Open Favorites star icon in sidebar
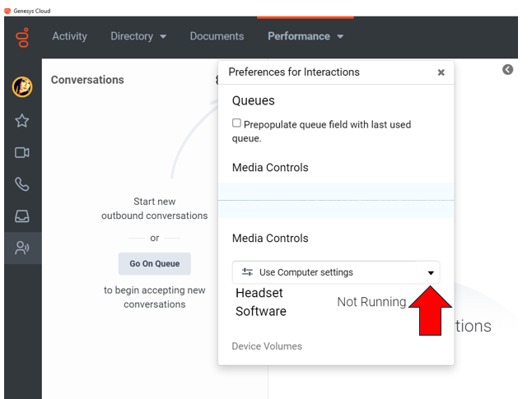This screenshot has height=399, width=532. tap(22, 121)
